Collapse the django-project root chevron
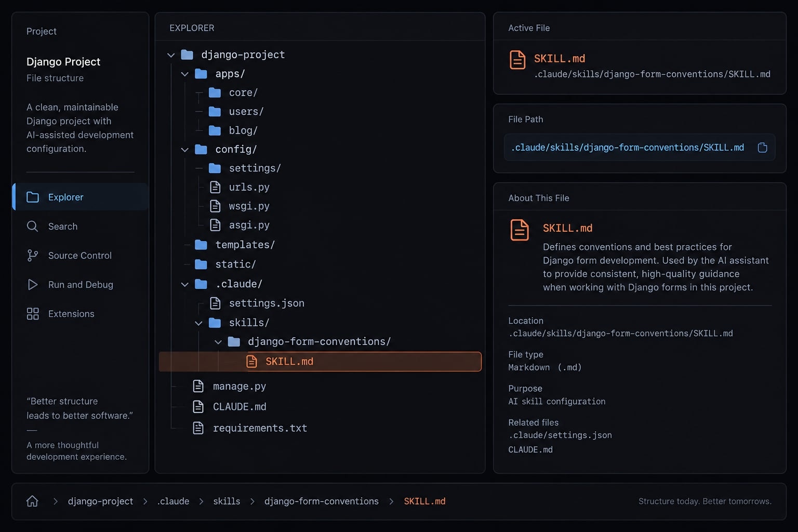Screen dimensions: 798x532 tap(171, 55)
